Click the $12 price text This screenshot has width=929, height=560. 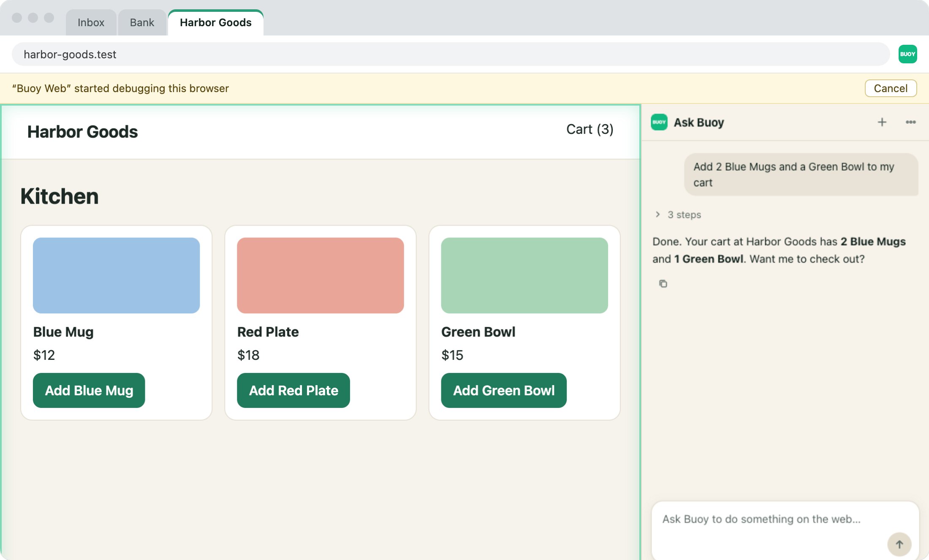(x=44, y=355)
